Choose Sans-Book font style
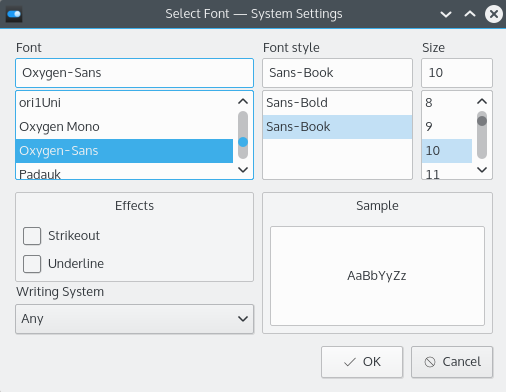The image size is (506, 392). pyautogui.click(x=337, y=127)
